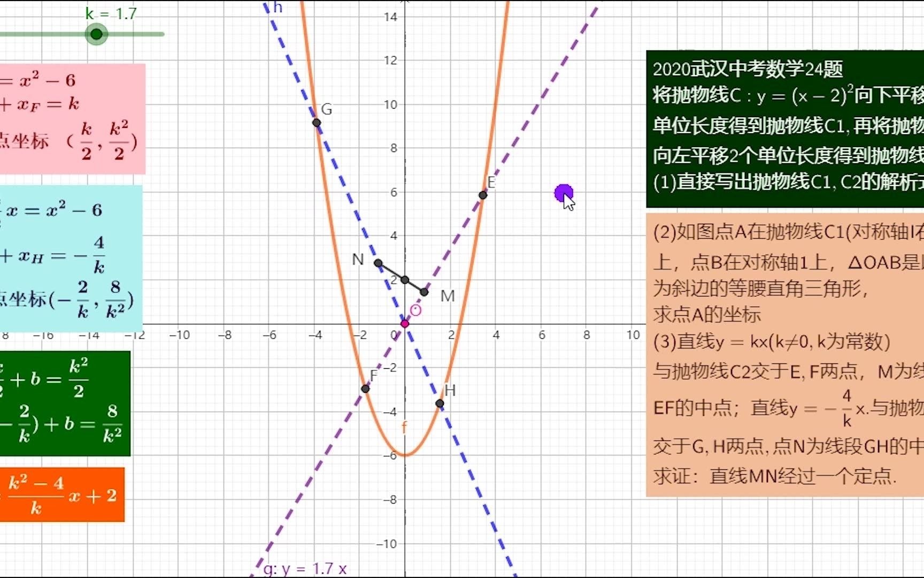The height and width of the screenshot is (578, 924).
Task: Click the text '(3)直线y = kx(k≠0, k为常数)'
Action: pos(772,341)
